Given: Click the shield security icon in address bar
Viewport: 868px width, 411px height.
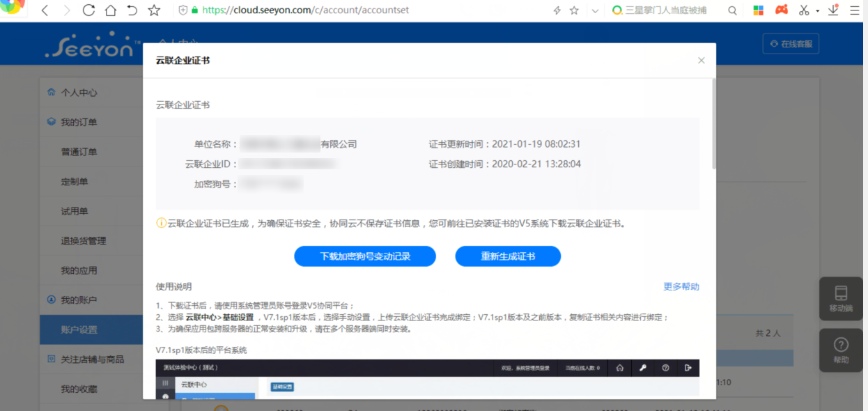Looking at the screenshot, I should pyautogui.click(x=183, y=10).
